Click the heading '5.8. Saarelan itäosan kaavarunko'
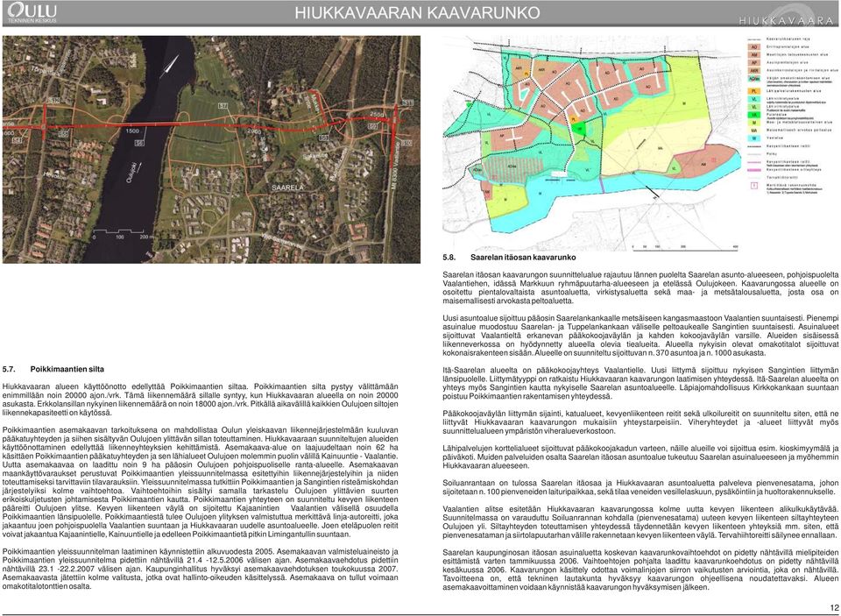The height and width of the screenshot is (616, 841). (510, 257)
